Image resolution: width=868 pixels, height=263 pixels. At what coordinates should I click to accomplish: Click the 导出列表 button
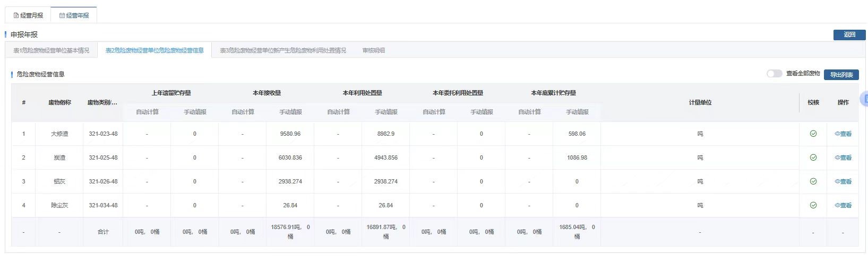(841, 75)
